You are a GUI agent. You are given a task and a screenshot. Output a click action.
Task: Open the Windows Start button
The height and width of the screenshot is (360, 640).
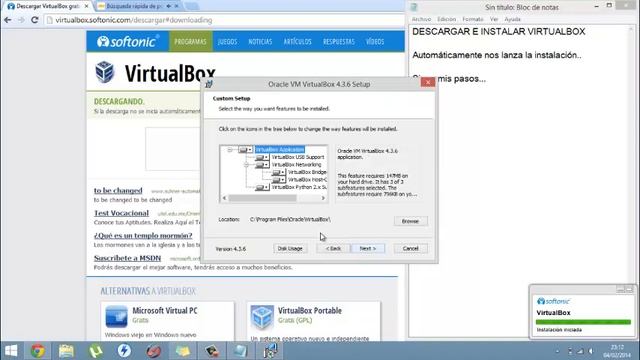[x=11, y=351]
